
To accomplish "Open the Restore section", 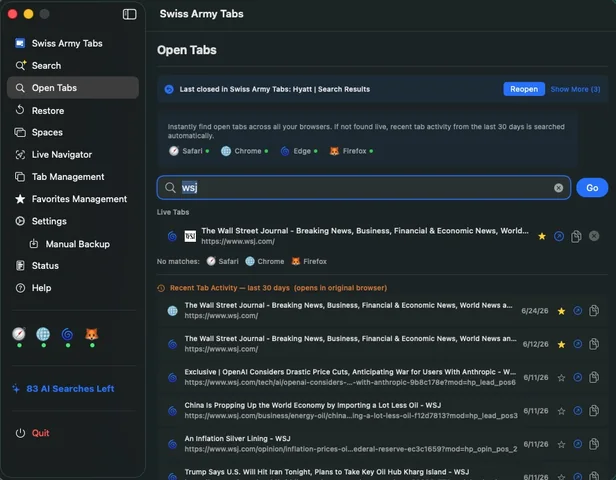I will pos(39,110).
